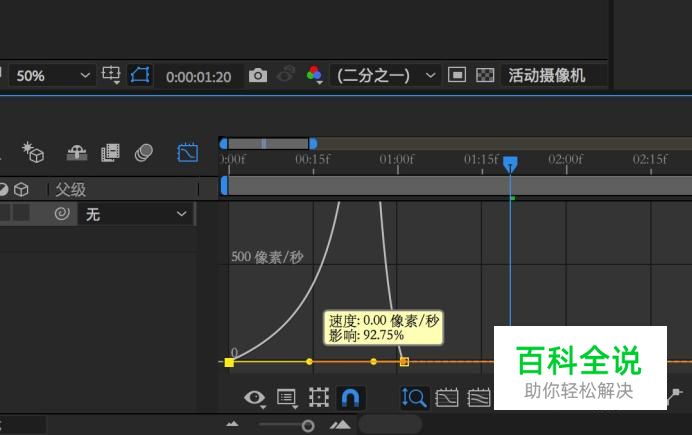Click the zoom out small mountain icon
The width and height of the screenshot is (692, 435).
pyautogui.click(x=232, y=424)
